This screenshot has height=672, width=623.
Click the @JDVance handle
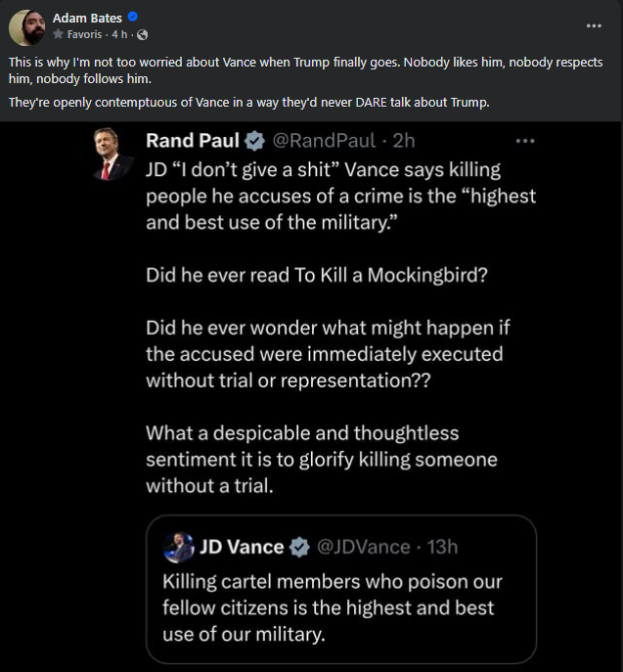pos(364,547)
